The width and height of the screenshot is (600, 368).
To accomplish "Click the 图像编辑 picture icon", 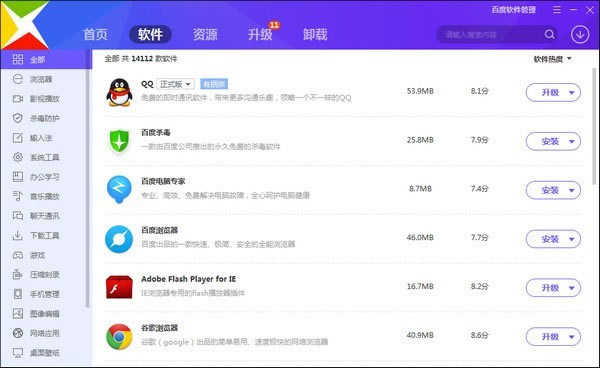I will pyautogui.click(x=18, y=313).
